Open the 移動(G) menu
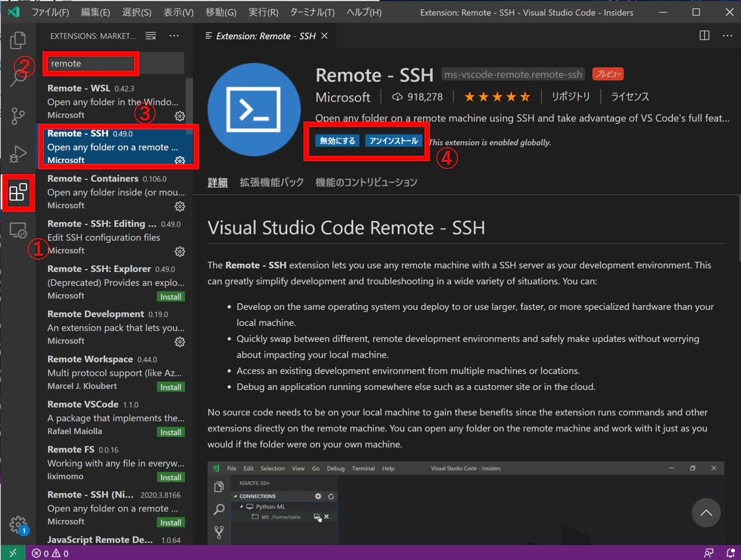The image size is (741, 560). (221, 12)
